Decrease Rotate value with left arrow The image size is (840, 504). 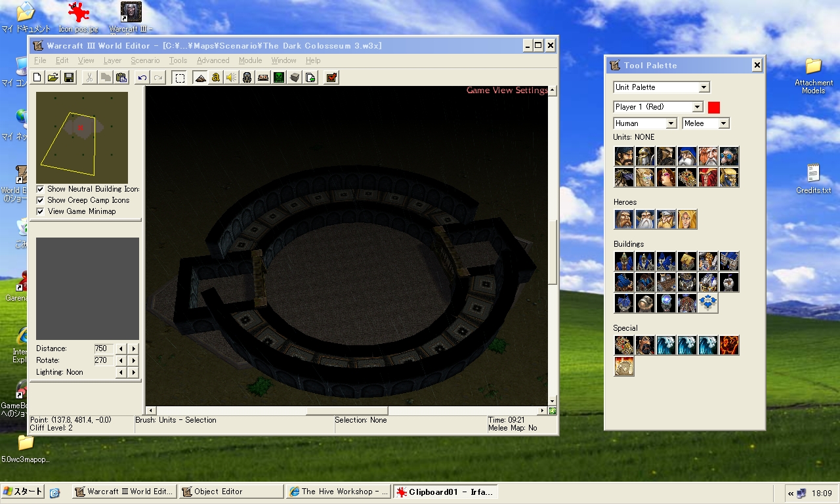pyautogui.click(x=121, y=360)
